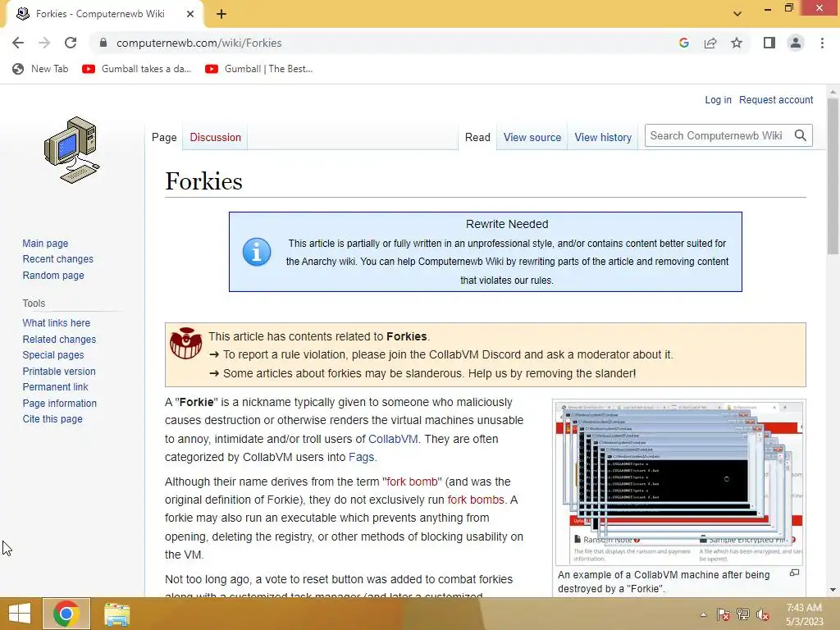Click the blue info icon in notice
Screen dimensions: 840x630
tap(257, 252)
